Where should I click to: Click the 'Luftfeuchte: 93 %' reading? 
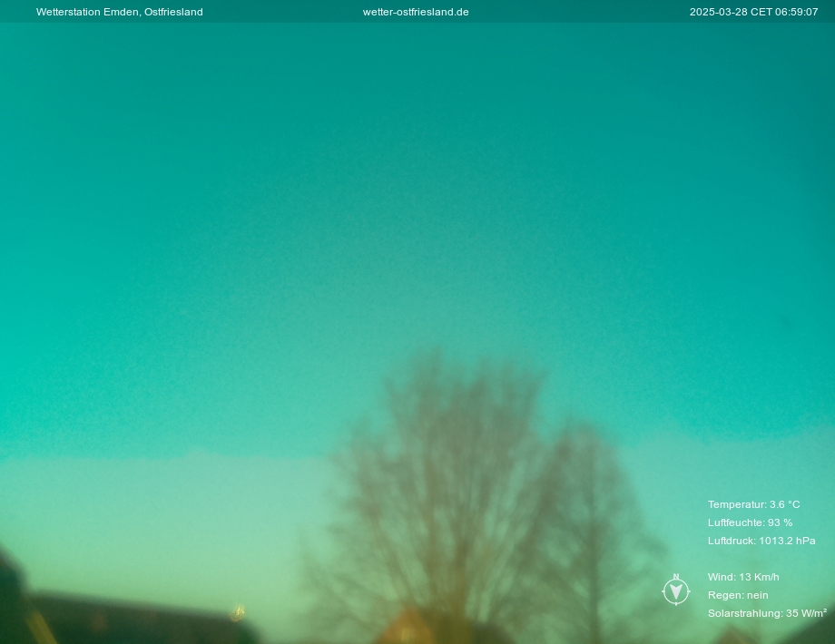click(x=750, y=522)
